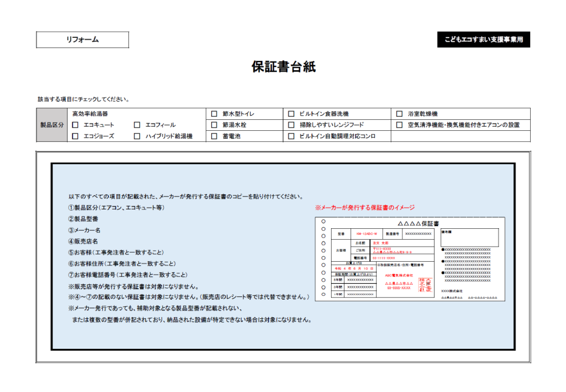Click the 保証書台紙 title
Viewport: 566px width, 392px height.
click(284, 67)
